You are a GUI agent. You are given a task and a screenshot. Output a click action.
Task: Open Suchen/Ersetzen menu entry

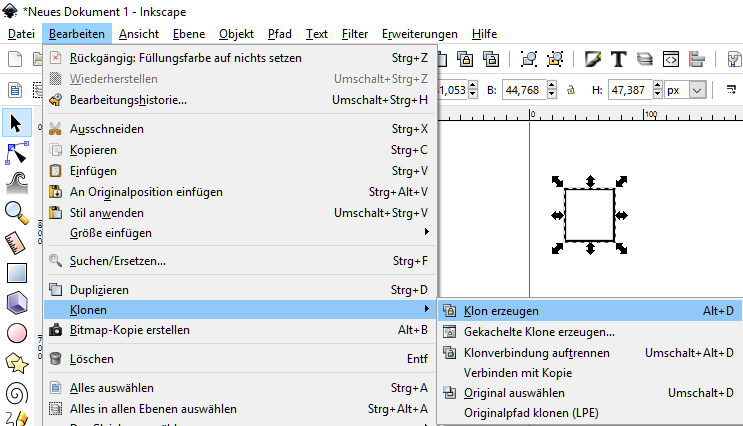240,261
